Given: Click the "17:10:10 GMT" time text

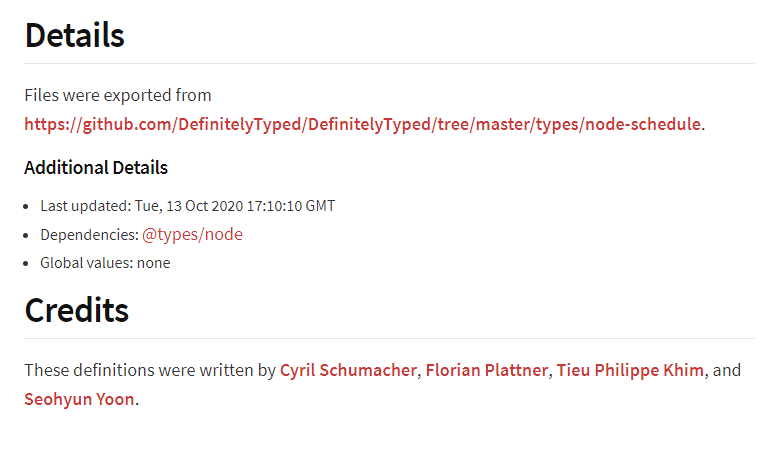Looking at the screenshot, I should [x=291, y=206].
